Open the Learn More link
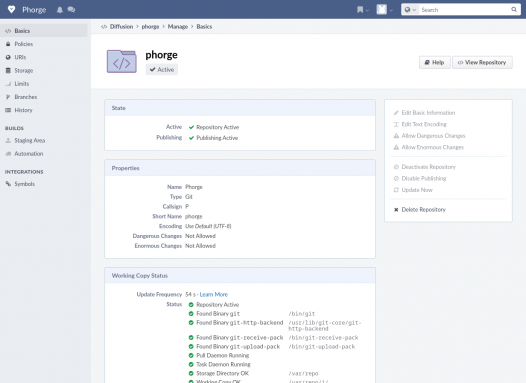526x383 pixels. tap(213, 294)
